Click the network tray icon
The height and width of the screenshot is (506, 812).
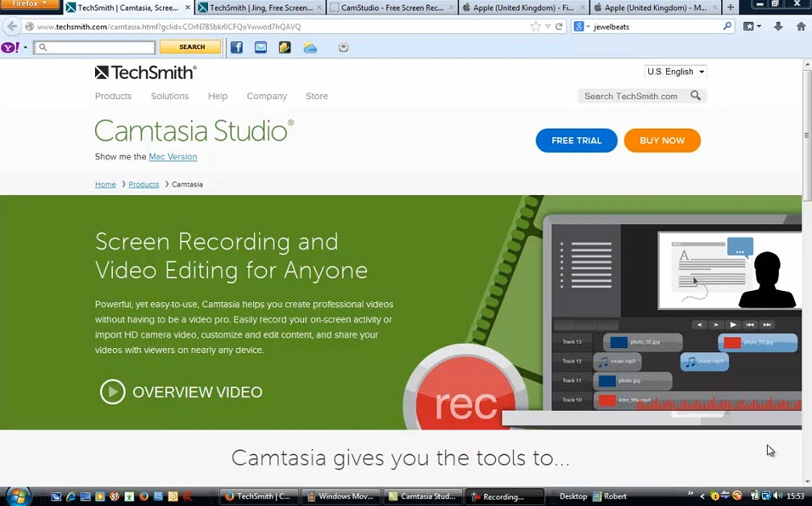[765, 496]
